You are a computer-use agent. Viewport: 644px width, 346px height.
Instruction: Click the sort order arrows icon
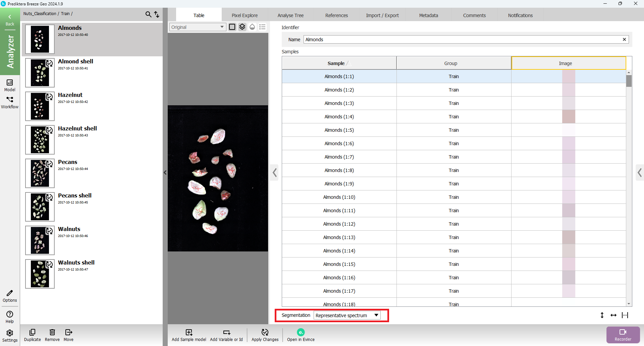coord(157,14)
